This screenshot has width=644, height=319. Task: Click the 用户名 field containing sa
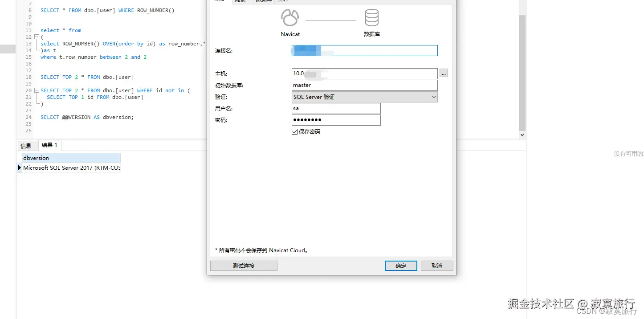pyautogui.click(x=336, y=109)
